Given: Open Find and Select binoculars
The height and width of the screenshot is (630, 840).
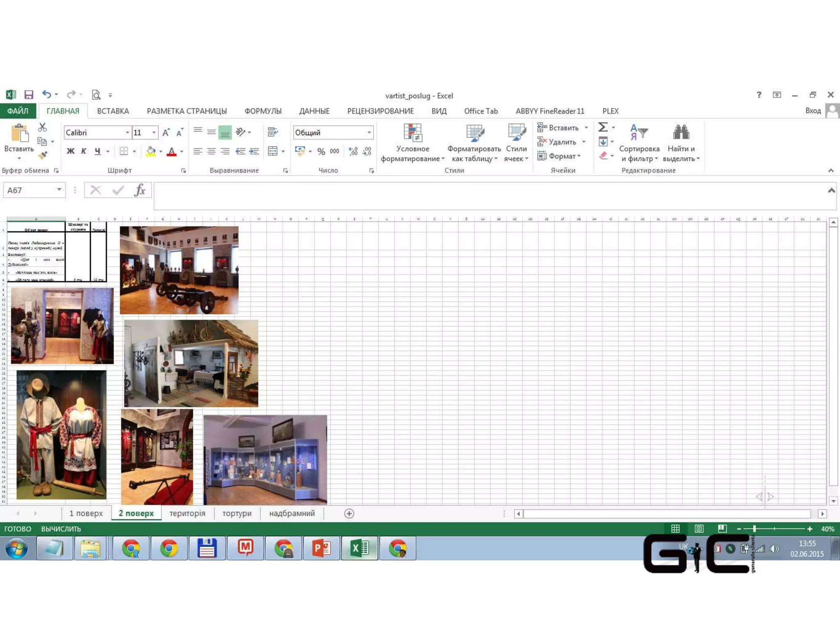Looking at the screenshot, I should (680, 132).
